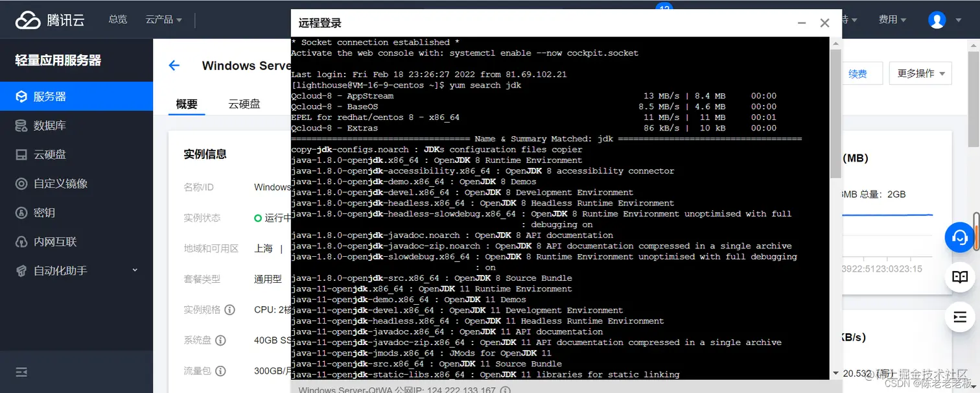
Task: Click java-1.8.0-openjdk-devel.x86_64 line in terminal
Action: click(463, 192)
